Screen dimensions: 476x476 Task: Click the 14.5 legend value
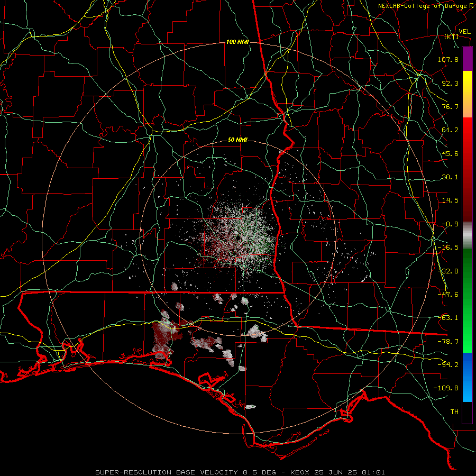[450, 200]
